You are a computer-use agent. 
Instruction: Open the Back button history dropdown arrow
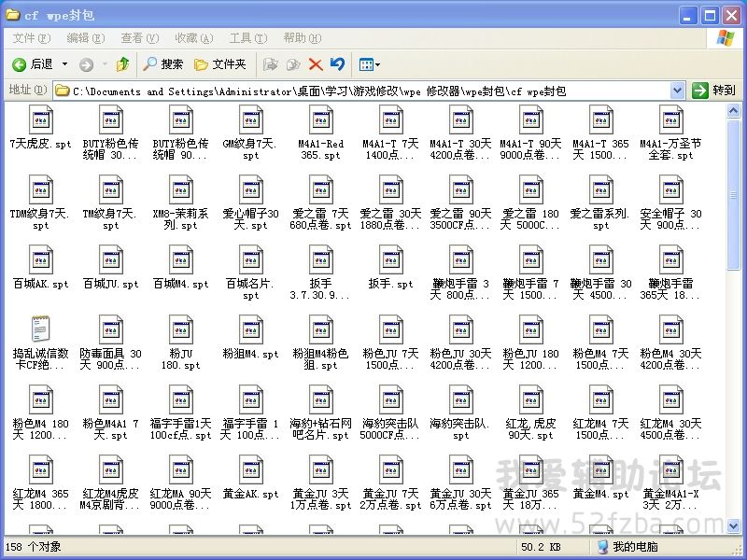(x=64, y=64)
